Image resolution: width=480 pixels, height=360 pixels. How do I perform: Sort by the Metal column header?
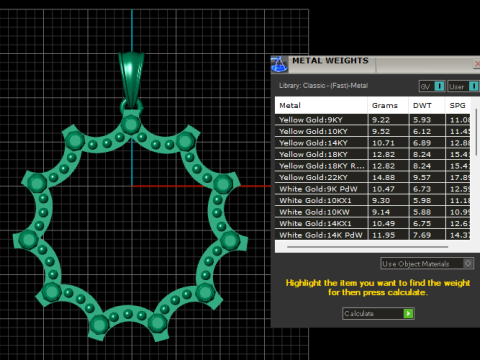coord(321,105)
